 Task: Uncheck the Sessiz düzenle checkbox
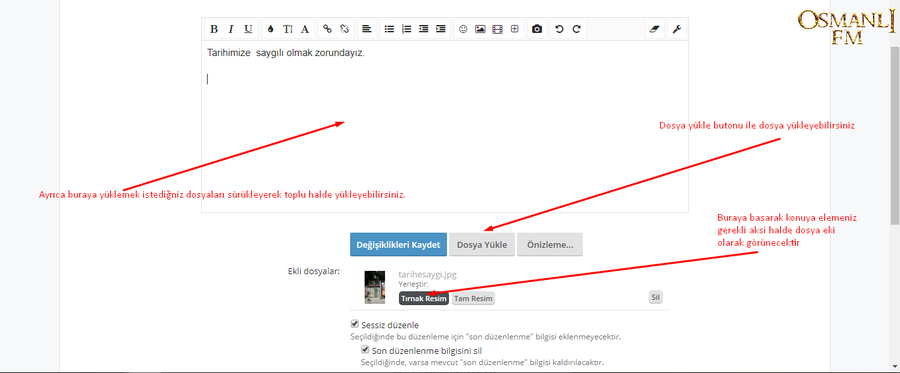pyautogui.click(x=355, y=324)
